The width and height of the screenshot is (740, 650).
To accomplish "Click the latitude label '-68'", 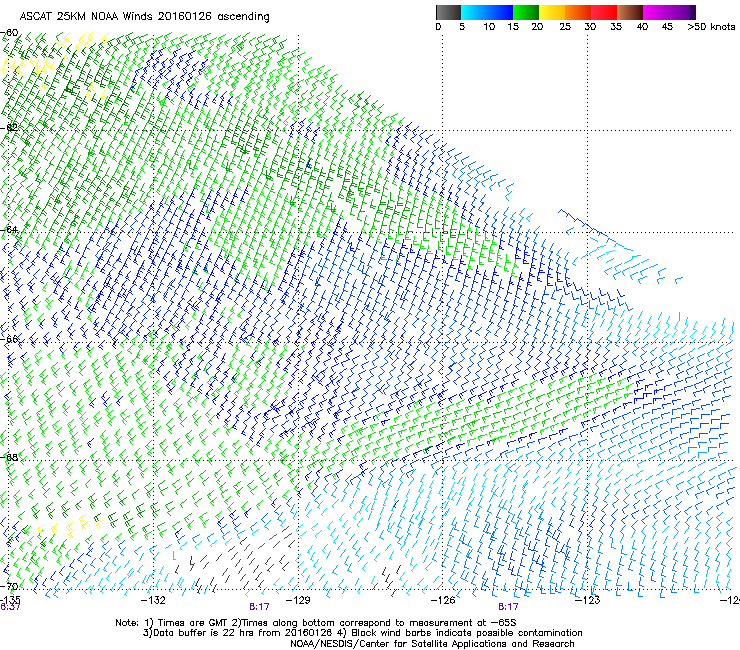I will 9,457.
